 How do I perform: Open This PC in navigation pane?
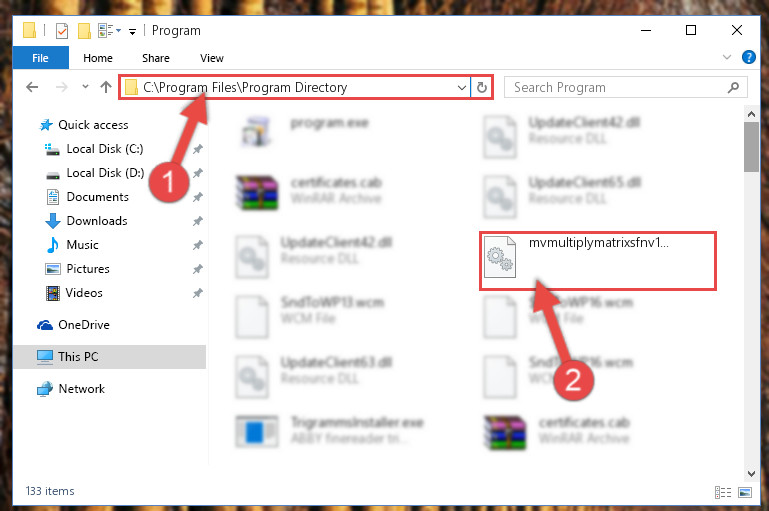coord(109,357)
